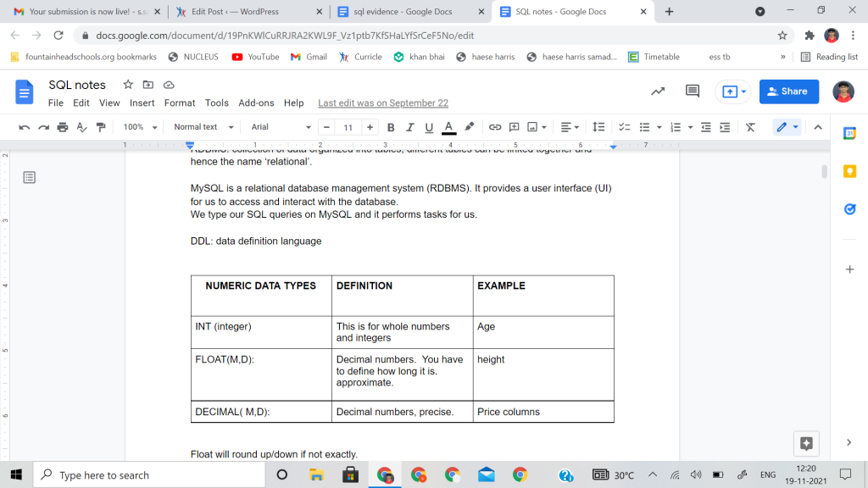This screenshot has width=868, height=488.
Task: View the document cloud save status
Action: [169, 85]
